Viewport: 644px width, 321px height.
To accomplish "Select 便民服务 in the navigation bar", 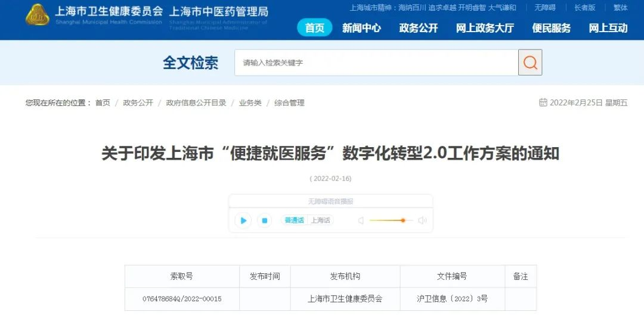I will click(x=551, y=28).
